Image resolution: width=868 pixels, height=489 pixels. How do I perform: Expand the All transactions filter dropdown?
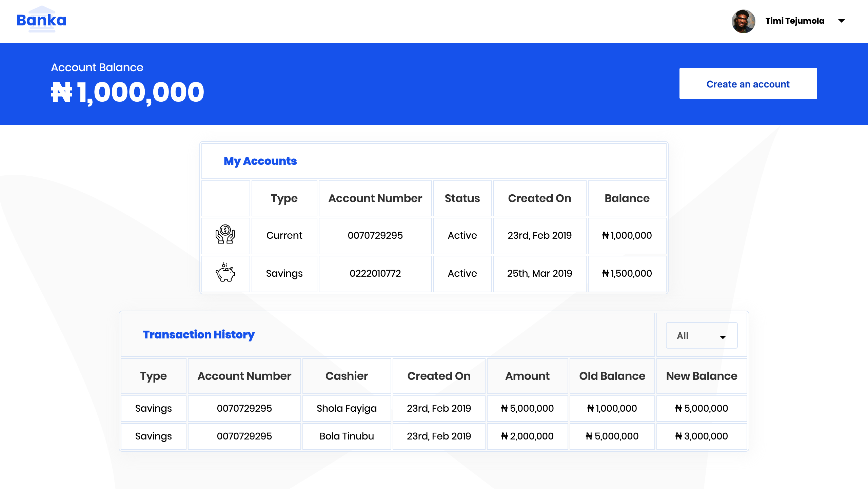701,336
